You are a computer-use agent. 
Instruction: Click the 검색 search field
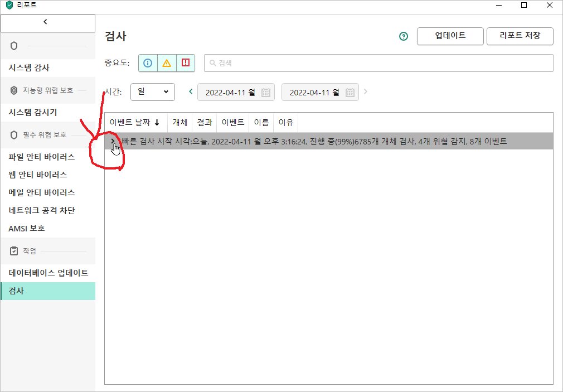(379, 63)
